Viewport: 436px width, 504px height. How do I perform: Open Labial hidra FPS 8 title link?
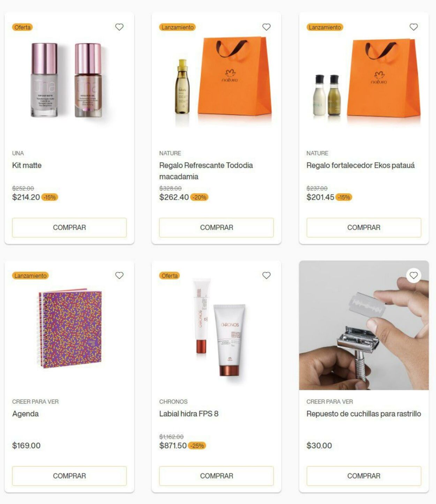189,414
